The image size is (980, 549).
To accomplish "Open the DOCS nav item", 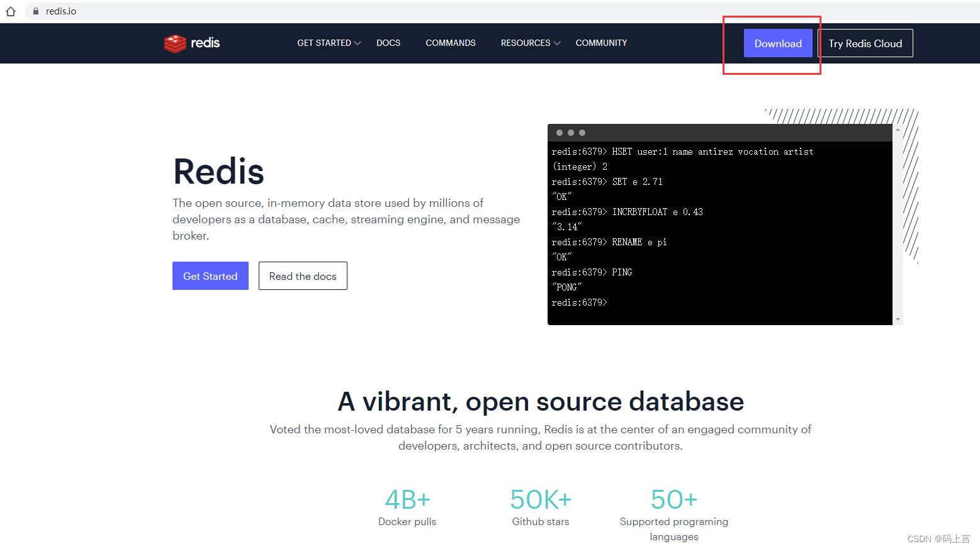I will pyautogui.click(x=388, y=43).
